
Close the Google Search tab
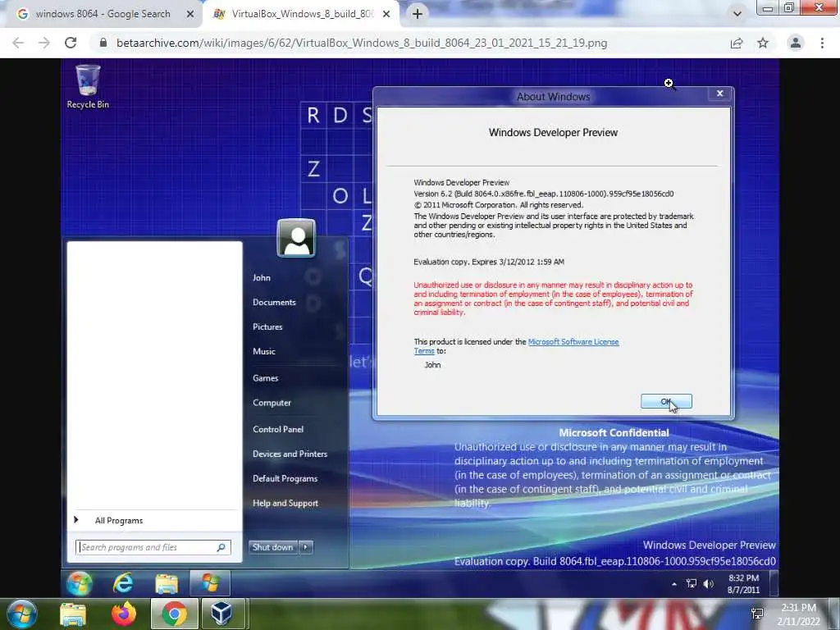pyautogui.click(x=189, y=14)
